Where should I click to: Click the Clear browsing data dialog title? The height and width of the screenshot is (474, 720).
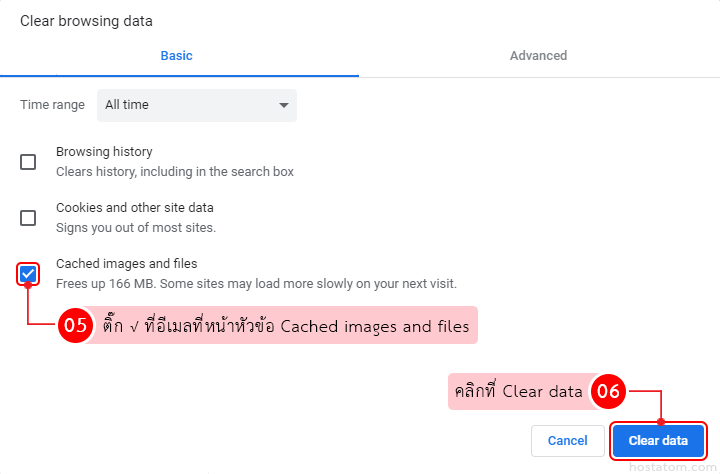86,20
